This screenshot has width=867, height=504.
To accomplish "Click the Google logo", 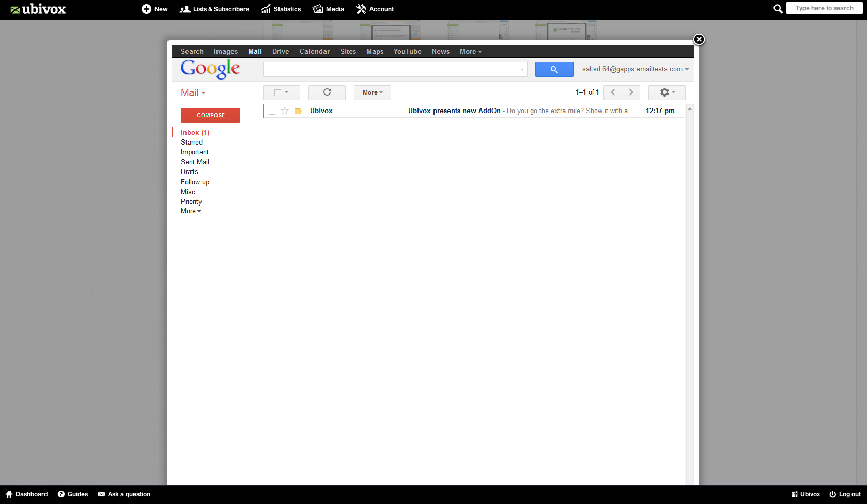I will click(210, 69).
